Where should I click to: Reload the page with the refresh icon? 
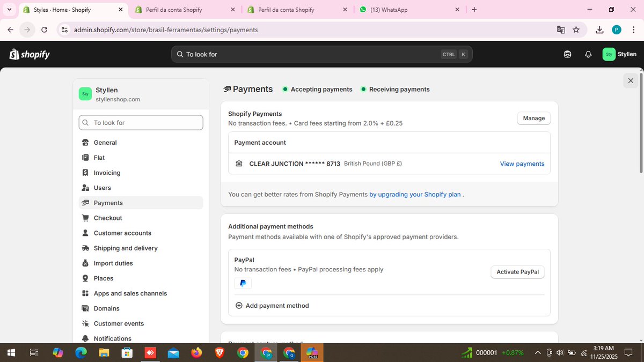[x=44, y=30]
